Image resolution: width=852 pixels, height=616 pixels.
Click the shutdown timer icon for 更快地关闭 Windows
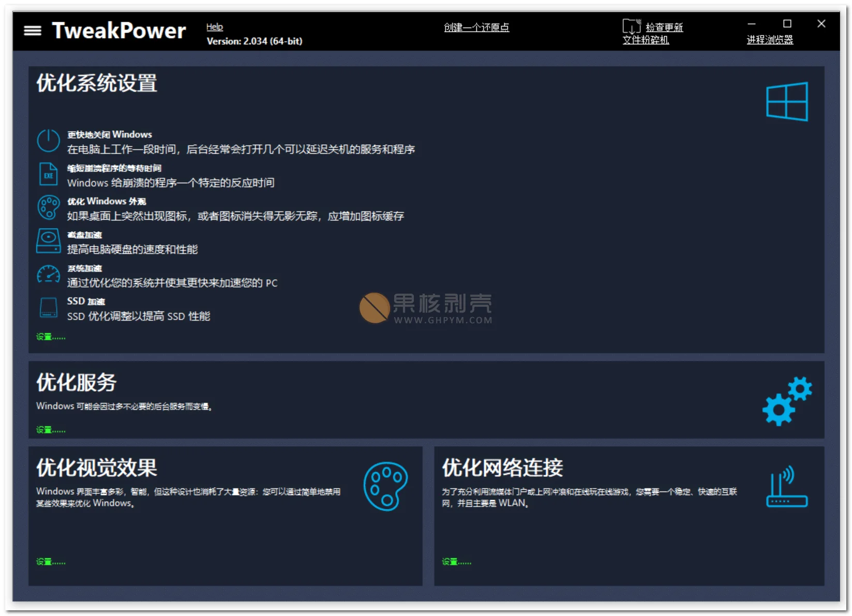[48, 141]
